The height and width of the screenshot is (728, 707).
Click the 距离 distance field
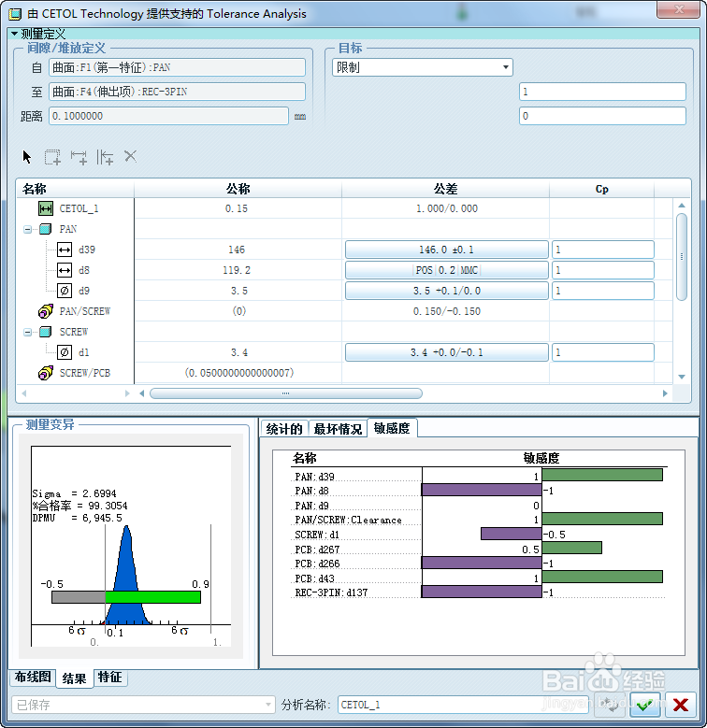click(168, 116)
